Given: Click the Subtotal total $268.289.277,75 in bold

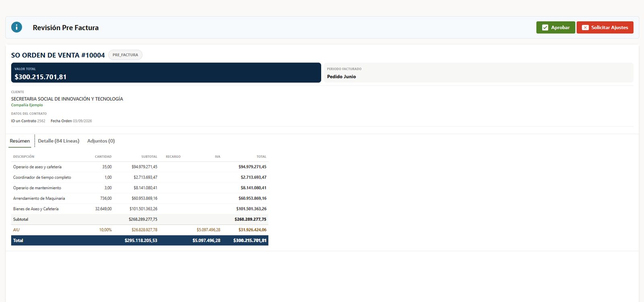Looking at the screenshot, I should (x=250, y=219).
